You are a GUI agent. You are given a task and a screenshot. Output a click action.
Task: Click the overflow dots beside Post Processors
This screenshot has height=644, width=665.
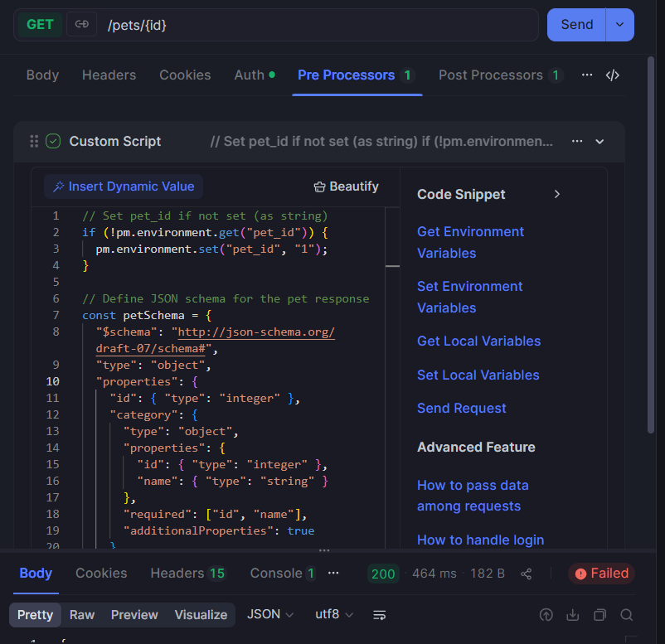587,75
